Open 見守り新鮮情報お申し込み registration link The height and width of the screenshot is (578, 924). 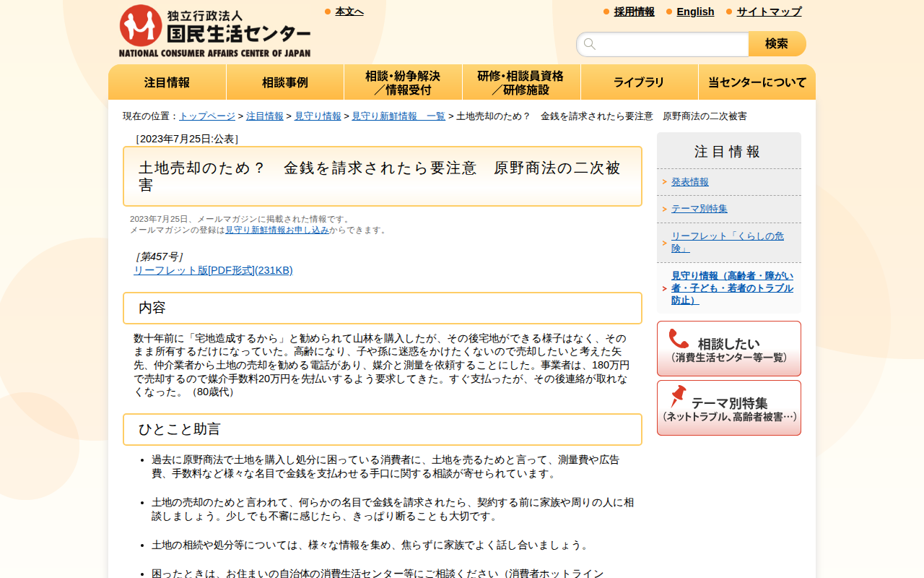coord(277,230)
